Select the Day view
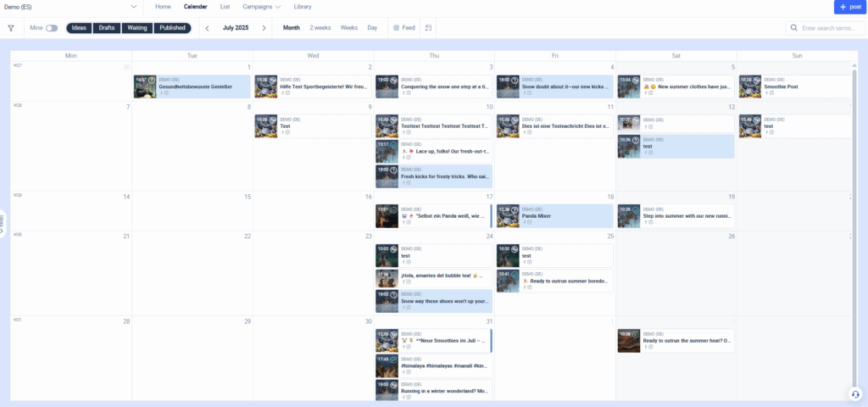868x407 pixels. [372, 28]
